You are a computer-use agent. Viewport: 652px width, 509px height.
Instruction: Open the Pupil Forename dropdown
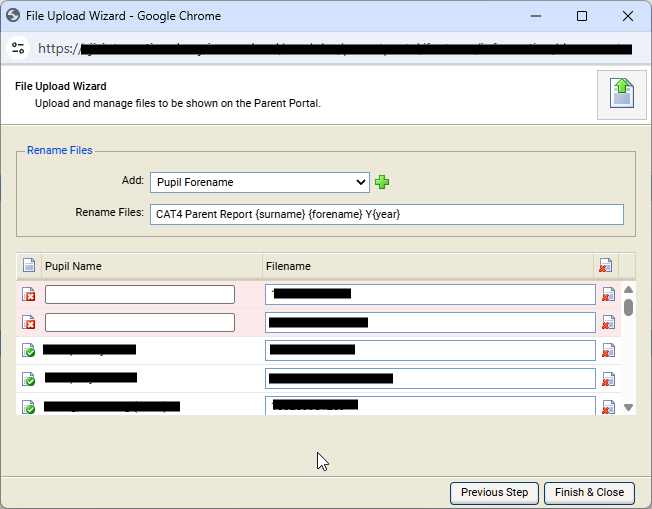[x=260, y=182]
